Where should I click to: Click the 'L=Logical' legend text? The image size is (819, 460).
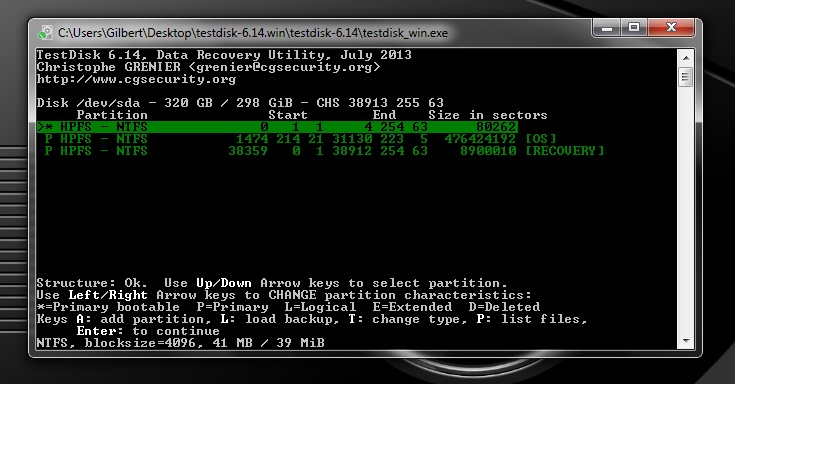[x=320, y=307]
